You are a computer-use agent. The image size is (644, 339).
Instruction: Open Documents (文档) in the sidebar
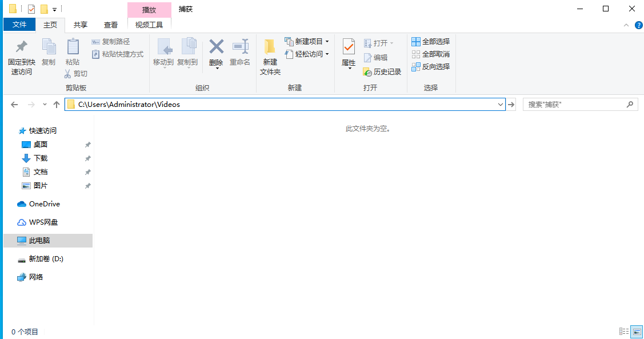[34, 172]
